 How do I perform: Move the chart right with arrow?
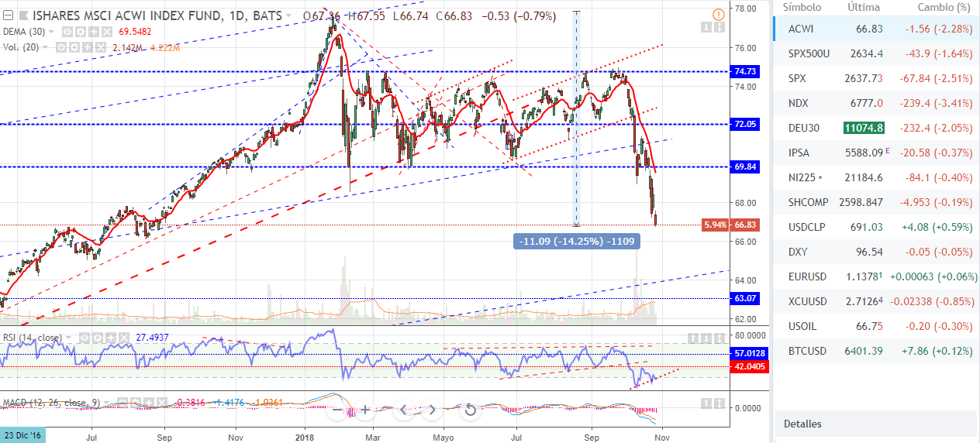coord(432,410)
